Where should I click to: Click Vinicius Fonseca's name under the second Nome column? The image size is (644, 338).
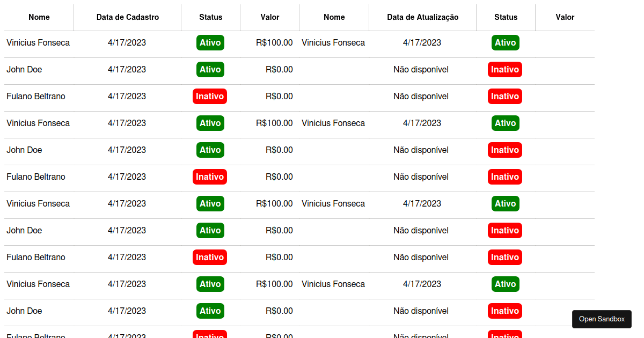333,42
